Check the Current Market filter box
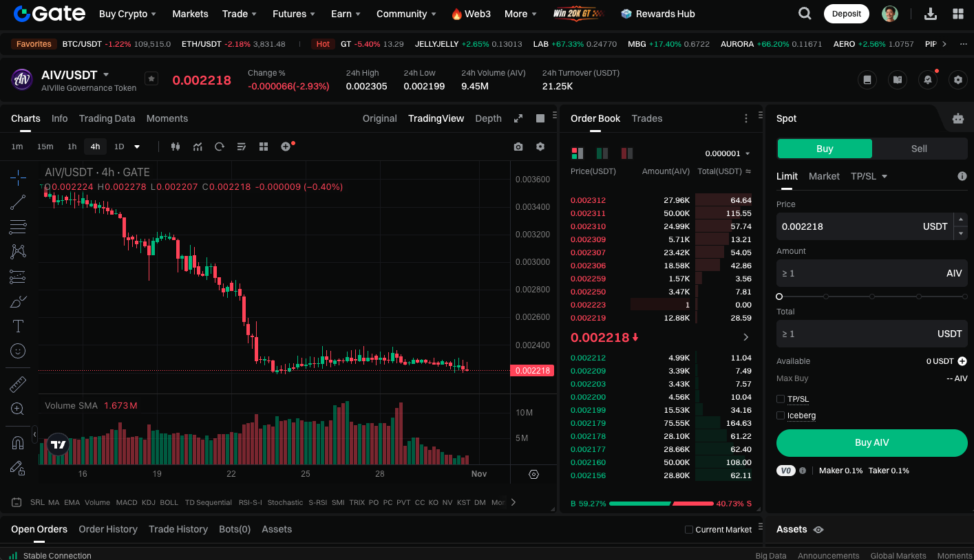Viewport: 974px width, 560px height. (689, 530)
